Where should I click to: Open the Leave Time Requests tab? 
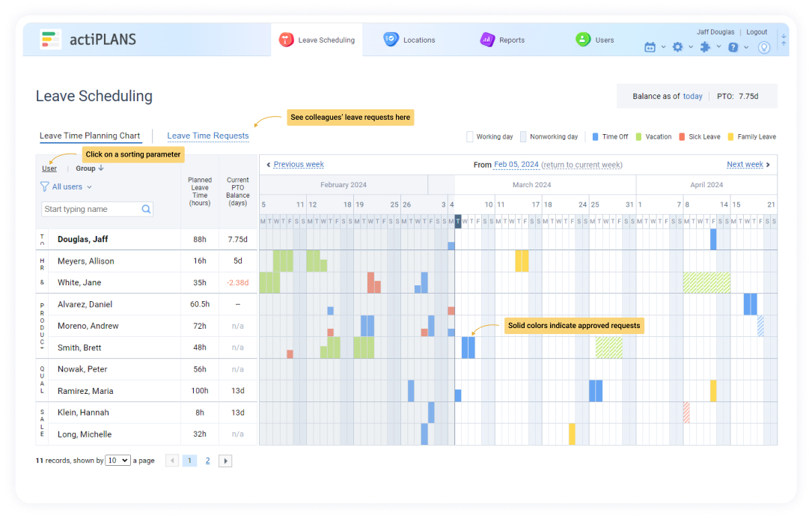(x=207, y=136)
